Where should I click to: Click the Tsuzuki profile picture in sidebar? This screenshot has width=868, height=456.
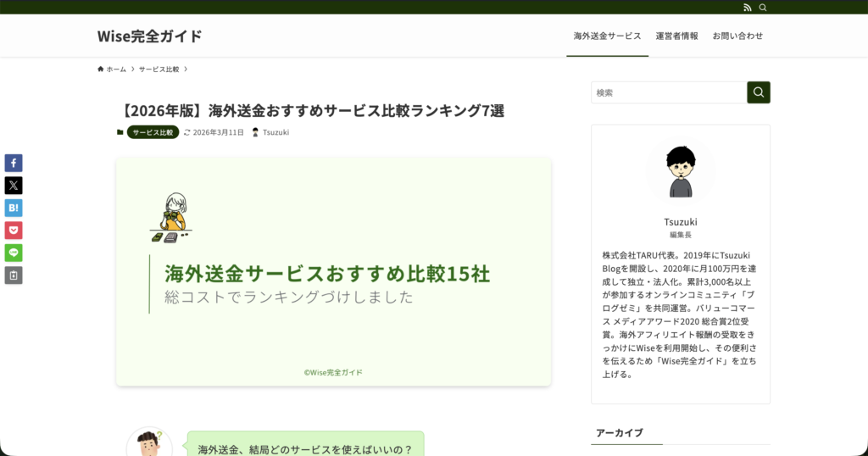click(x=681, y=170)
